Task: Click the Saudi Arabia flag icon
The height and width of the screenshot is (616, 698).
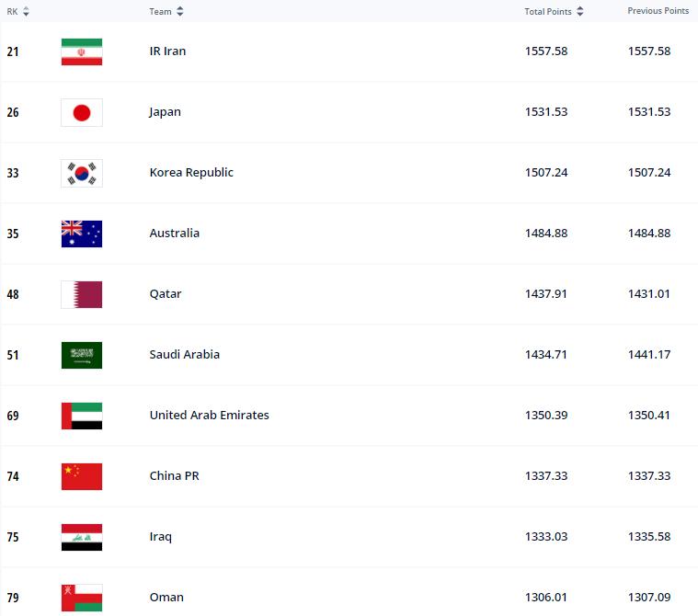Action: click(81, 355)
